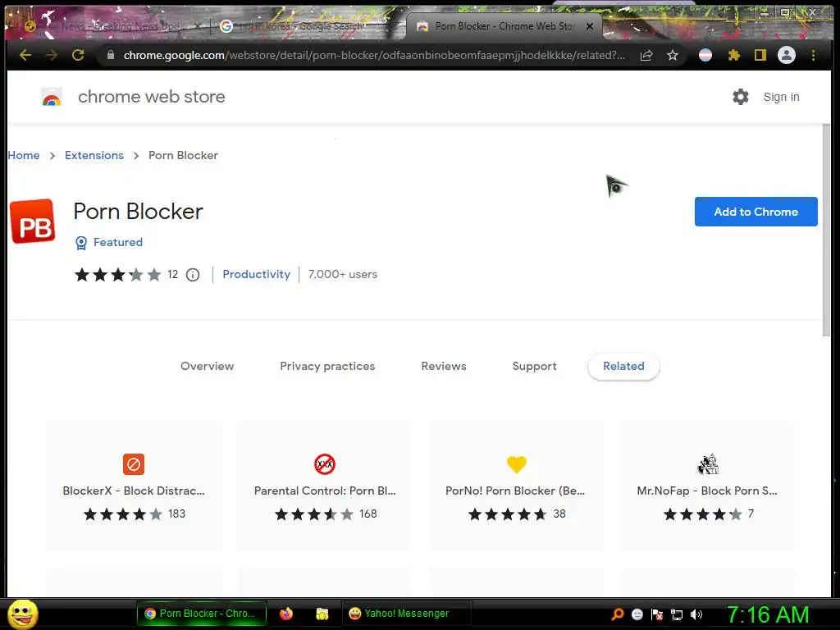Click the Porn Blocker star rating

(118, 275)
